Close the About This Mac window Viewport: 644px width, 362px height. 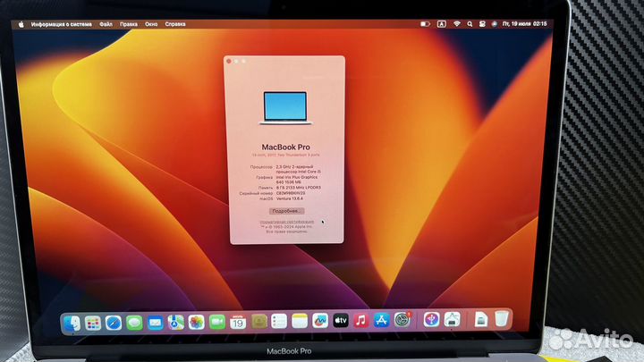point(229,61)
